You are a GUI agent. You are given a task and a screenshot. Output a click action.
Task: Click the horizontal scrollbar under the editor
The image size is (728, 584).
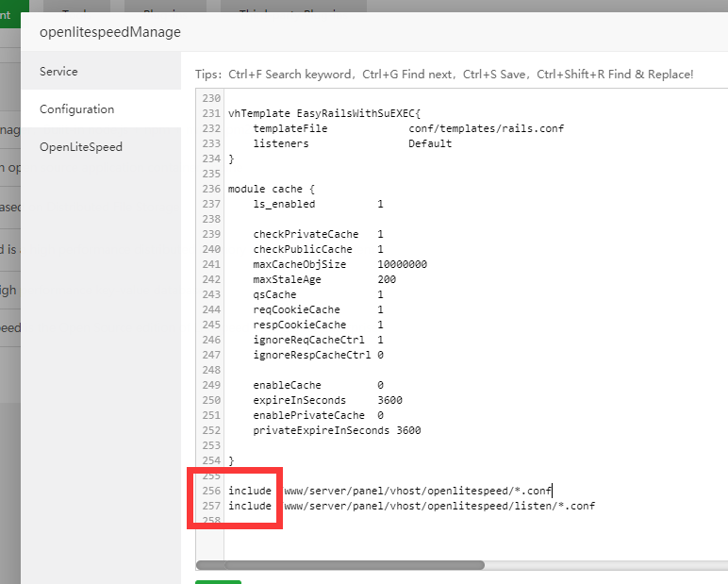339,565
